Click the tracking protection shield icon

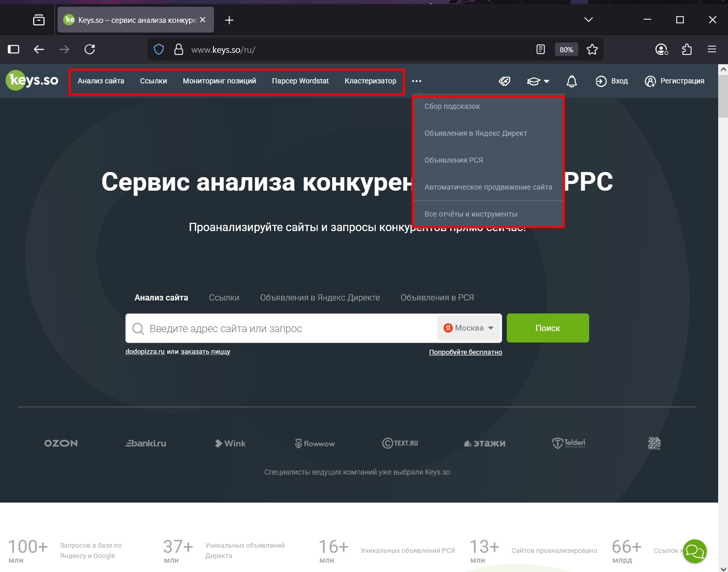(159, 49)
